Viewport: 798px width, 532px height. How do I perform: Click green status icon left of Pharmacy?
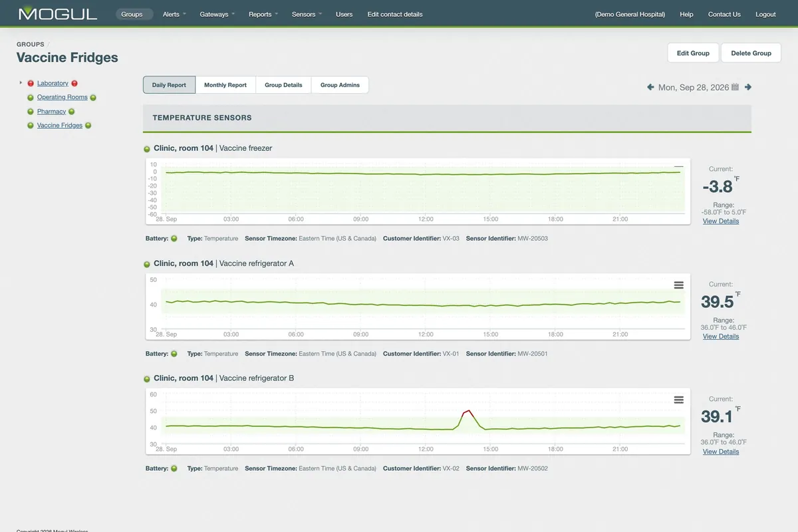tap(31, 112)
